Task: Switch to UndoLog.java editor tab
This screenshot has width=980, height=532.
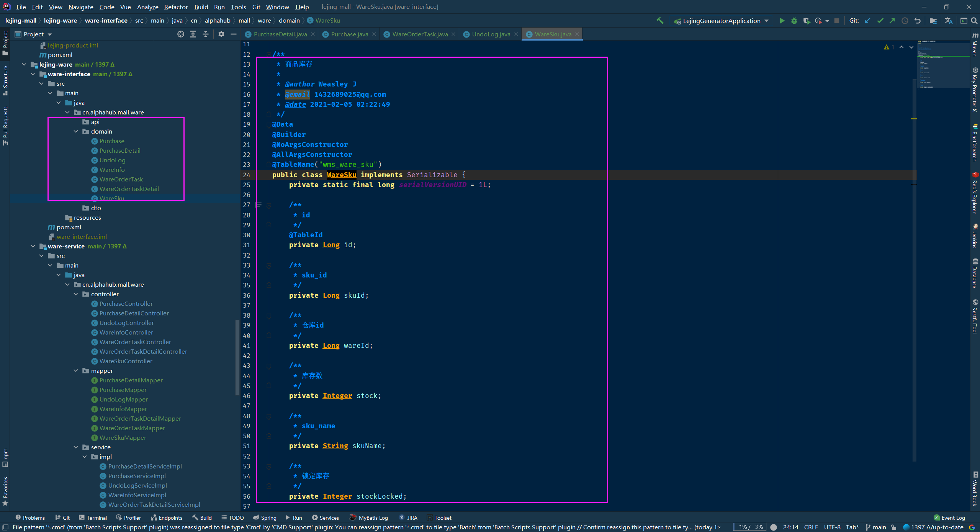Action: coord(491,34)
